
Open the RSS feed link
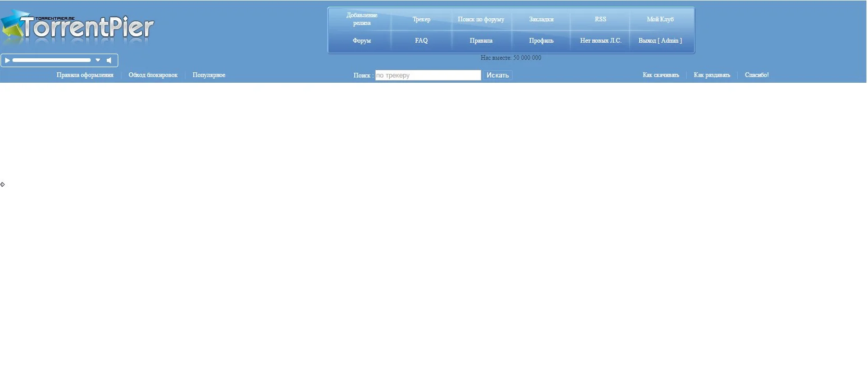point(601,19)
